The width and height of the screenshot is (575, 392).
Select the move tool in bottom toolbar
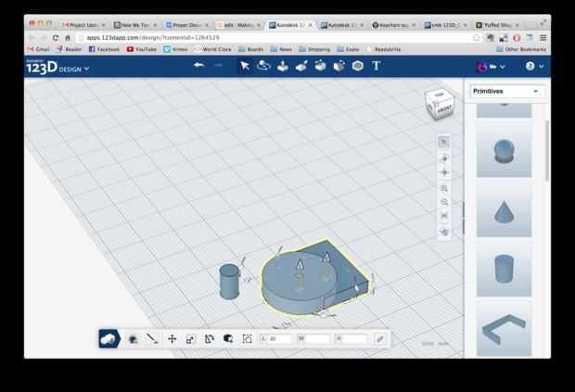(172, 339)
